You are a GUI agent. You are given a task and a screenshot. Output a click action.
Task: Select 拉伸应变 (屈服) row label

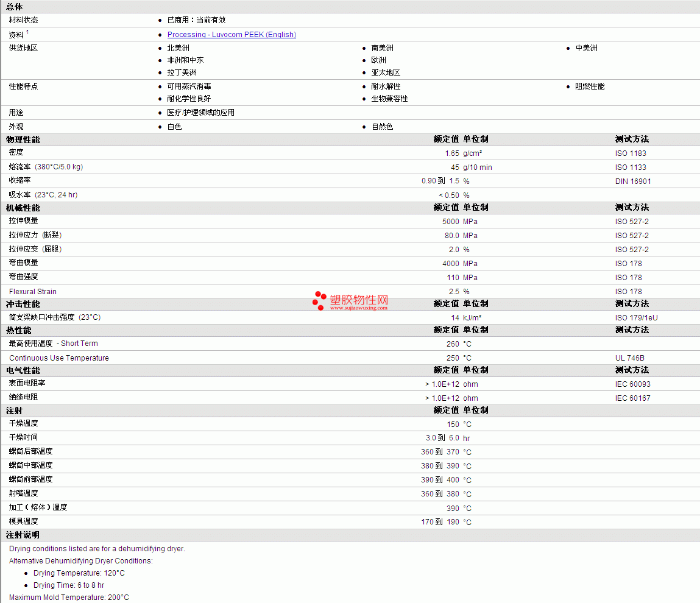36,249
